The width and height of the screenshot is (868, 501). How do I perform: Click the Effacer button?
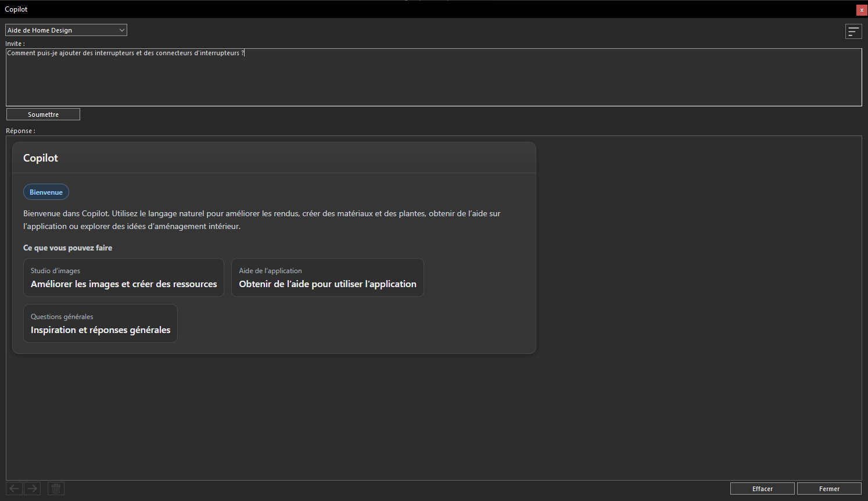762,489
